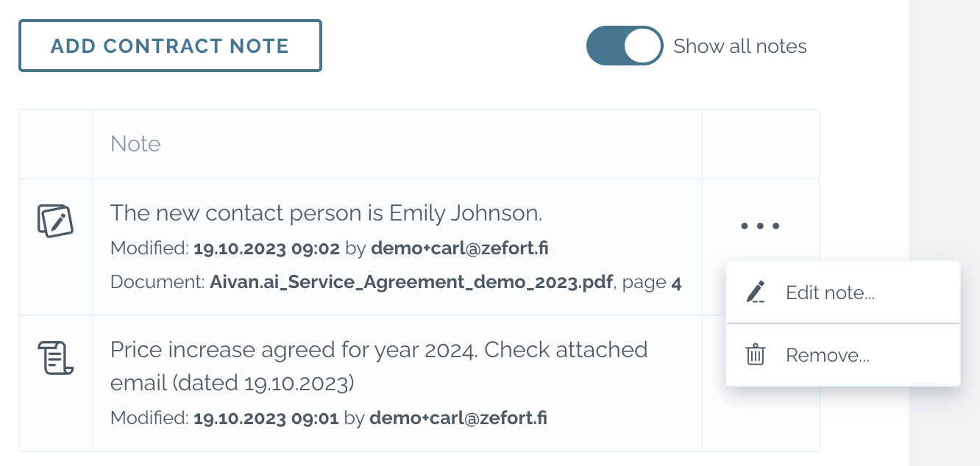
Task: Click the ADD CONTRACT NOTE button
Action: [x=170, y=46]
